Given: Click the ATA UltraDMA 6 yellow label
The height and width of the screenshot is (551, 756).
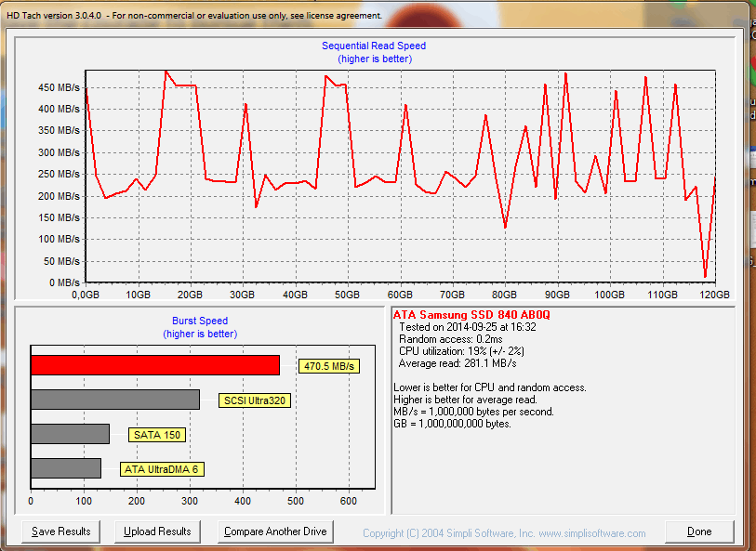Looking at the screenshot, I should (162, 469).
